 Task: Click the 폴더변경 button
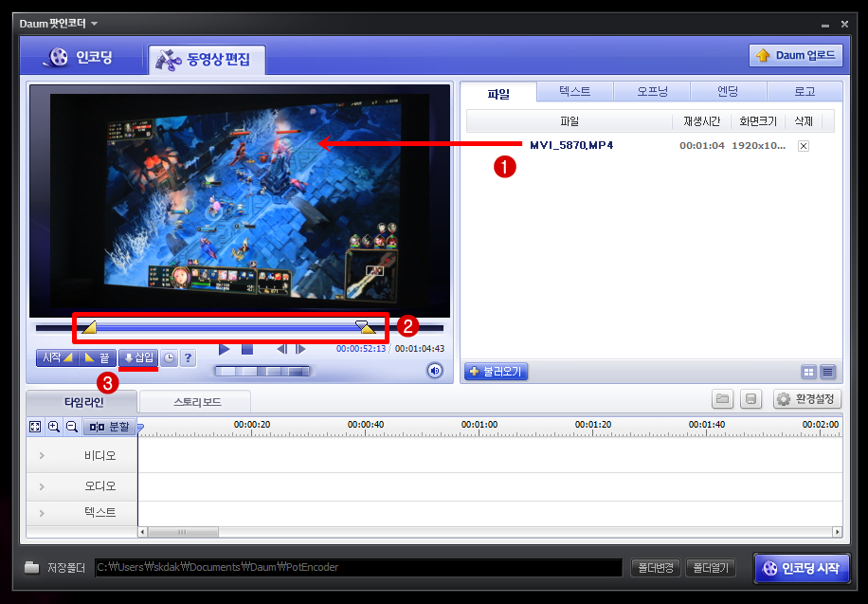click(x=656, y=567)
